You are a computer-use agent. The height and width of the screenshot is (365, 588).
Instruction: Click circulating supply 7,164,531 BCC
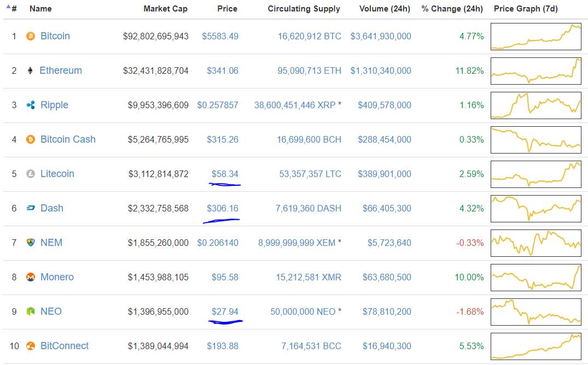(x=311, y=346)
